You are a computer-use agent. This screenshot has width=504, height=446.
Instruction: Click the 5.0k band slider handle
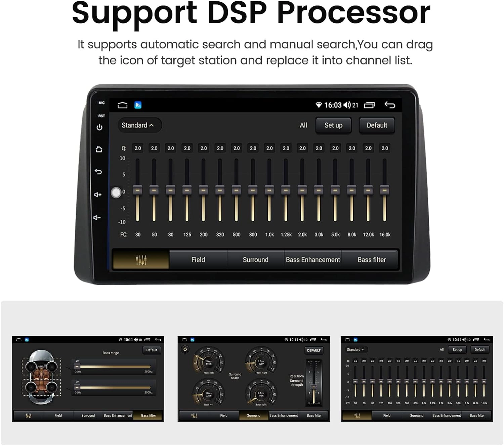pos(335,190)
